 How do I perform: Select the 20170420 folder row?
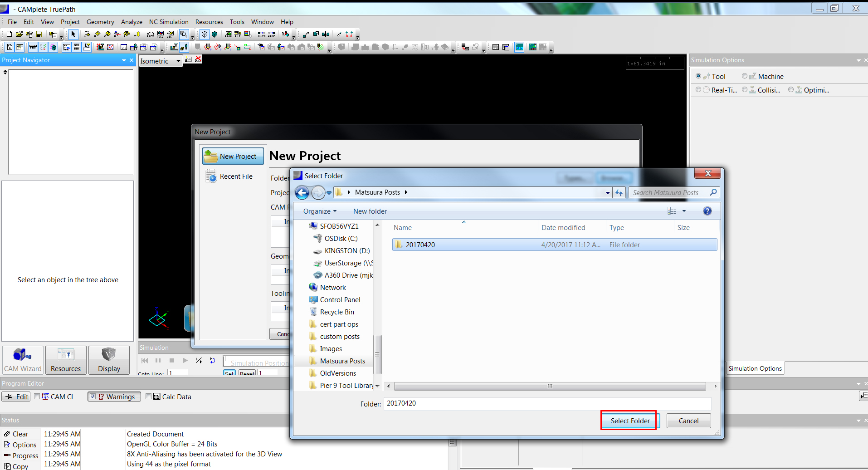[555, 245]
